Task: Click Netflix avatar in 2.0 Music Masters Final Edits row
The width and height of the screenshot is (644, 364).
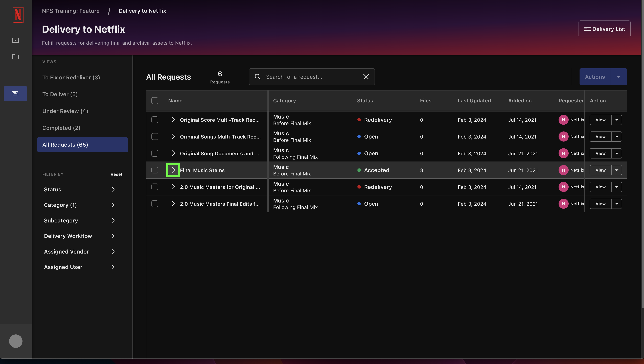Action: [563, 204]
